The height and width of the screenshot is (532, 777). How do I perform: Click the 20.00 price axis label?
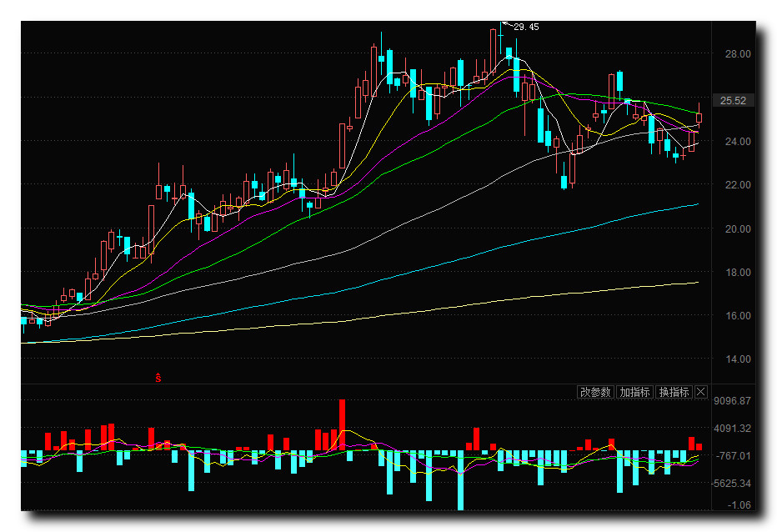coord(738,229)
